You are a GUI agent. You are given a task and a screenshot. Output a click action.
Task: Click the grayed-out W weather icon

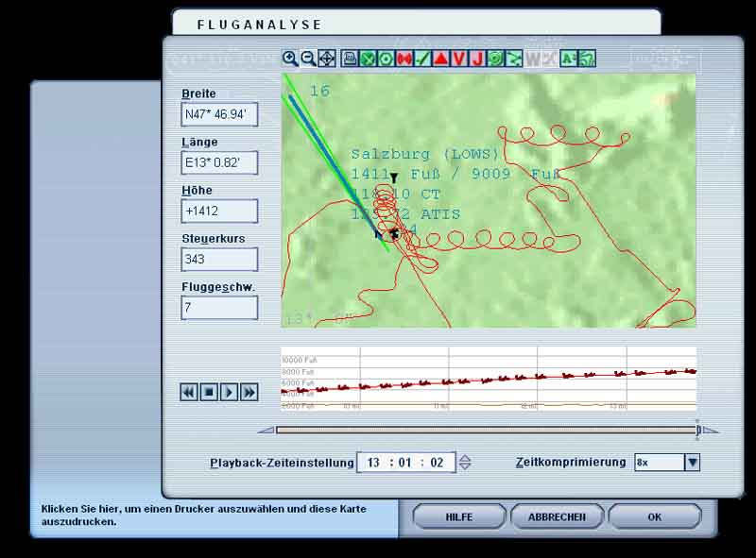tap(532, 59)
